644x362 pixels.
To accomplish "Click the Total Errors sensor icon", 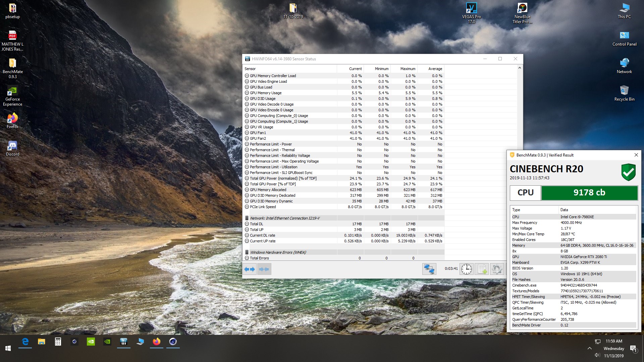I will pos(247,258).
